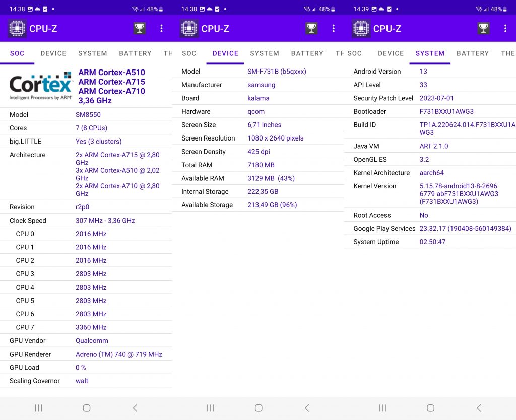Image resolution: width=516 pixels, height=420 pixels.
Task: Click the '2023-07-01' security patch level
Action: pyautogui.click(x=436, y=98)
